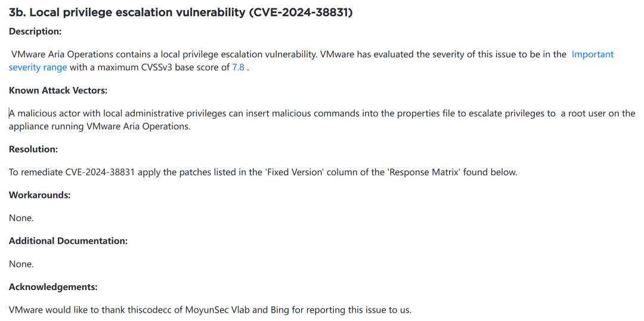
Task: Click the "Resolution:" label
Action: pyautogui.click(x=33, y=149)
